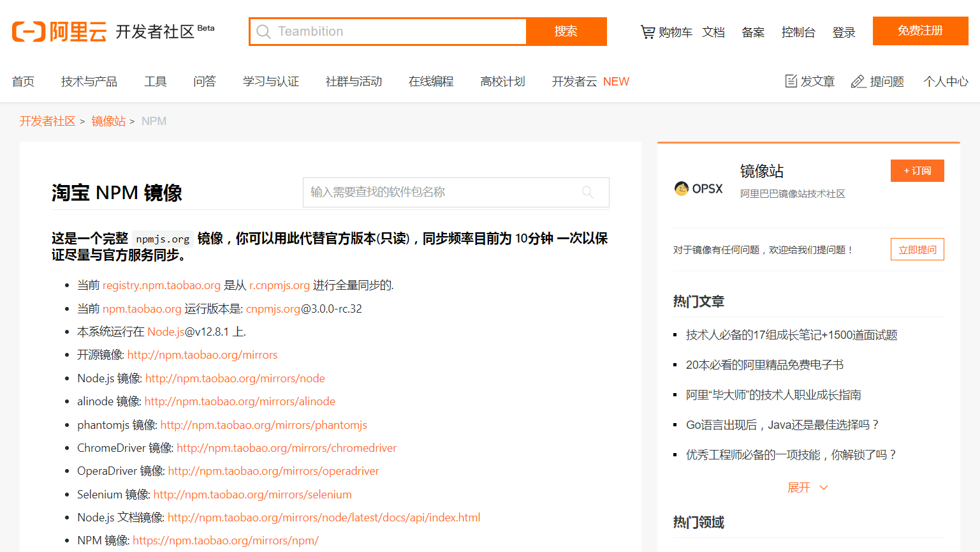Image resolution: width=980 pixels, height=552 pixels.
Task: Open the 备案 link
Action: 753,33
